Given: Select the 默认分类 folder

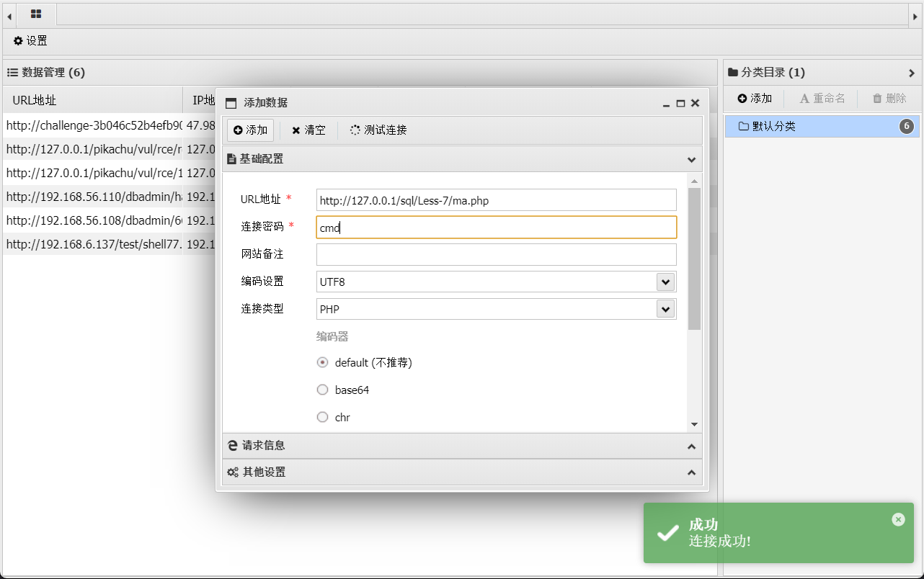Looking at the screenshot, I should pyautogui.click(x=822, y=127).
